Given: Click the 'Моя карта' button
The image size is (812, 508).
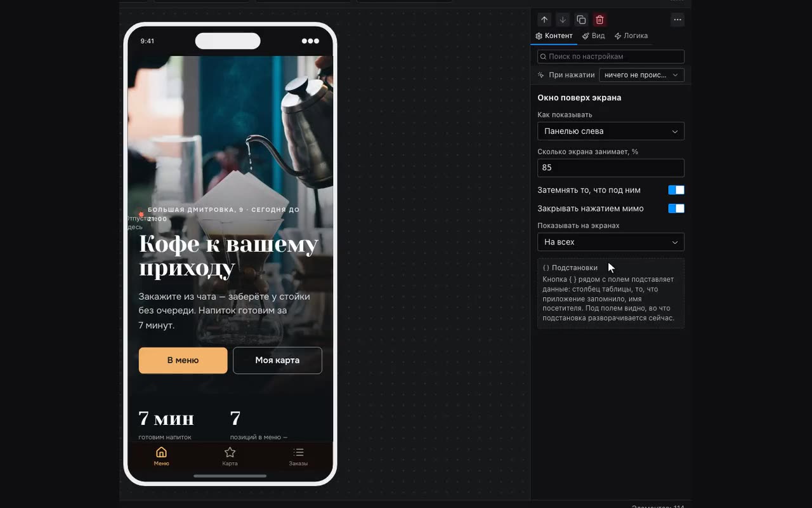Looking at the screenshot, I should pyautogui.click(x=277, y=360).
